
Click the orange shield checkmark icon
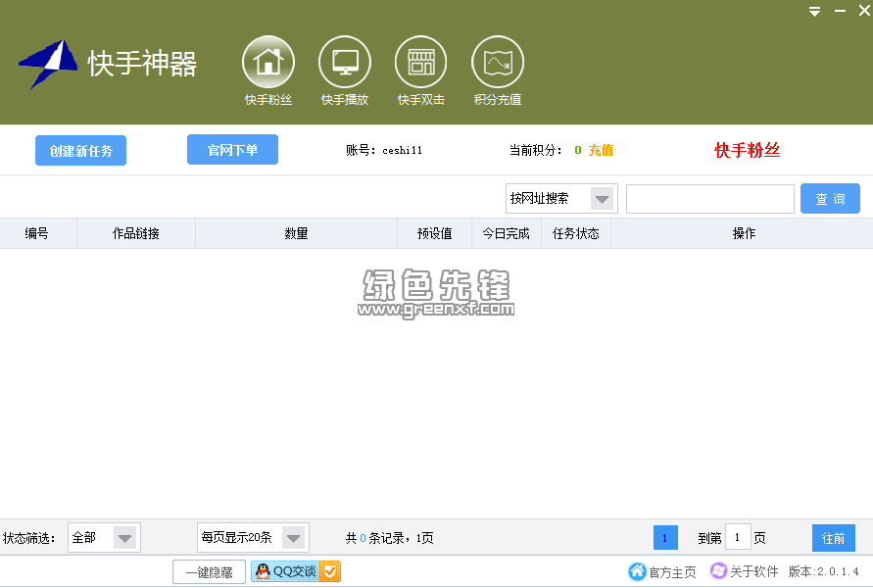click(x=330, y=571)
